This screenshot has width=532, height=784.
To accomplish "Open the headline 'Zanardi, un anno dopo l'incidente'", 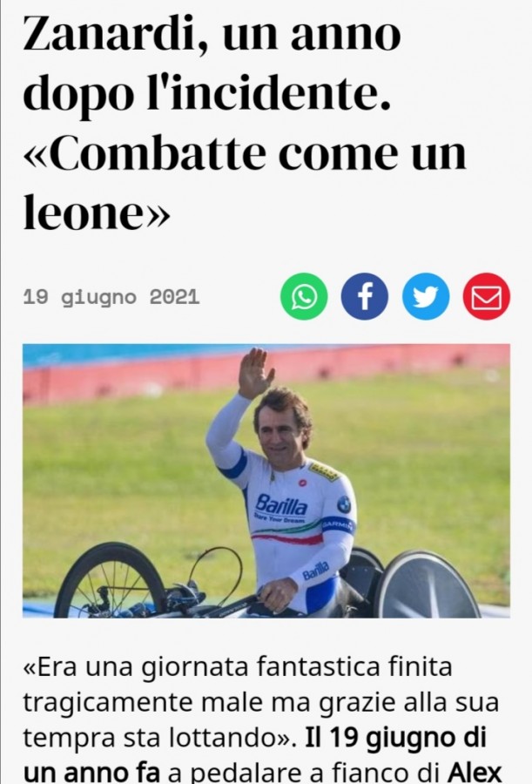I will click(x=212, y=64).
